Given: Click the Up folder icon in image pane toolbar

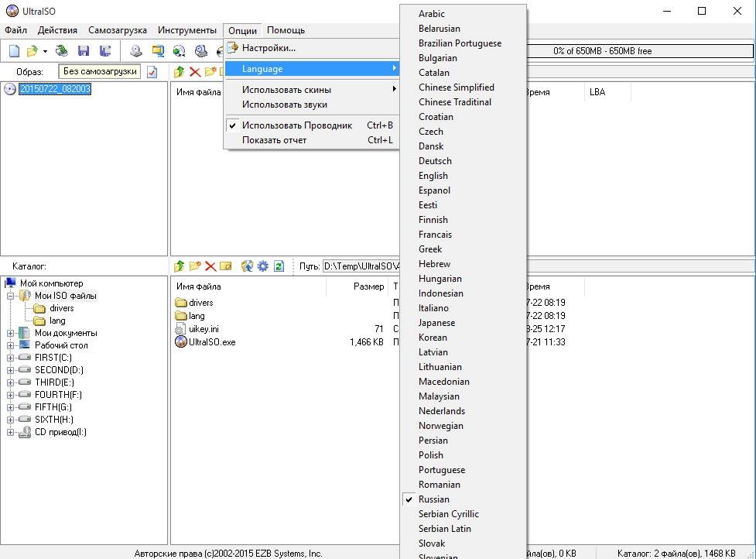Looking at the screenshot, I should coord(180,72).
